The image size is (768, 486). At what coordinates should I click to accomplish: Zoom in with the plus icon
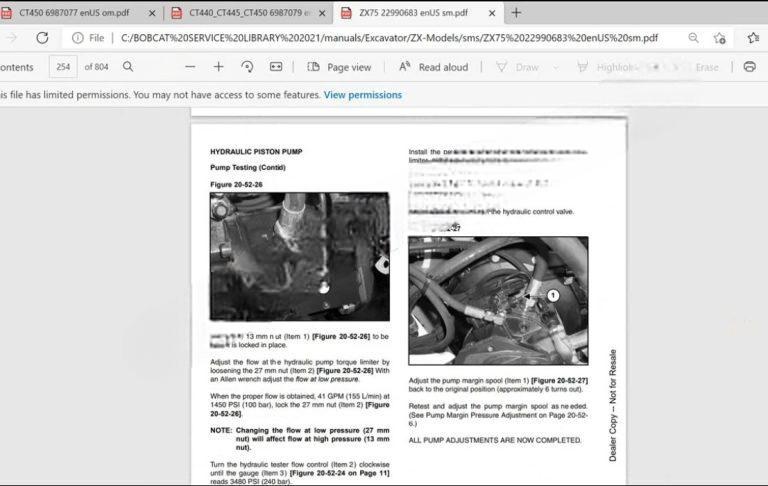coord(218,67)
